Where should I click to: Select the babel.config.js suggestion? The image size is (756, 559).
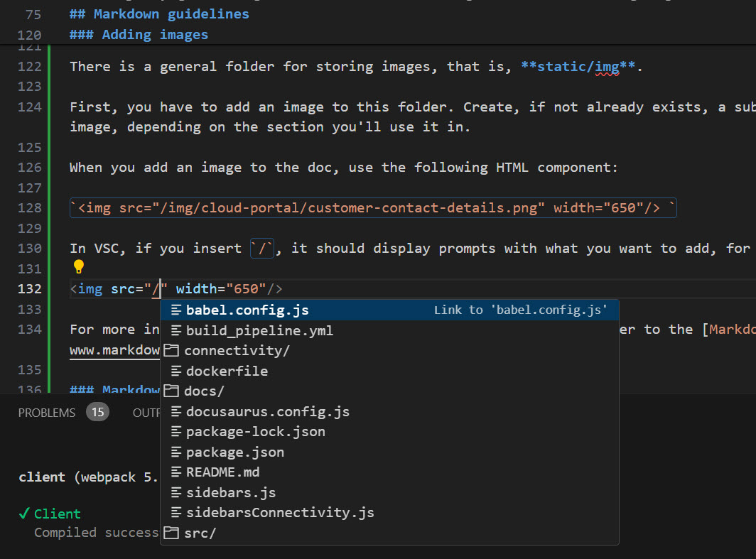(389, 310)
